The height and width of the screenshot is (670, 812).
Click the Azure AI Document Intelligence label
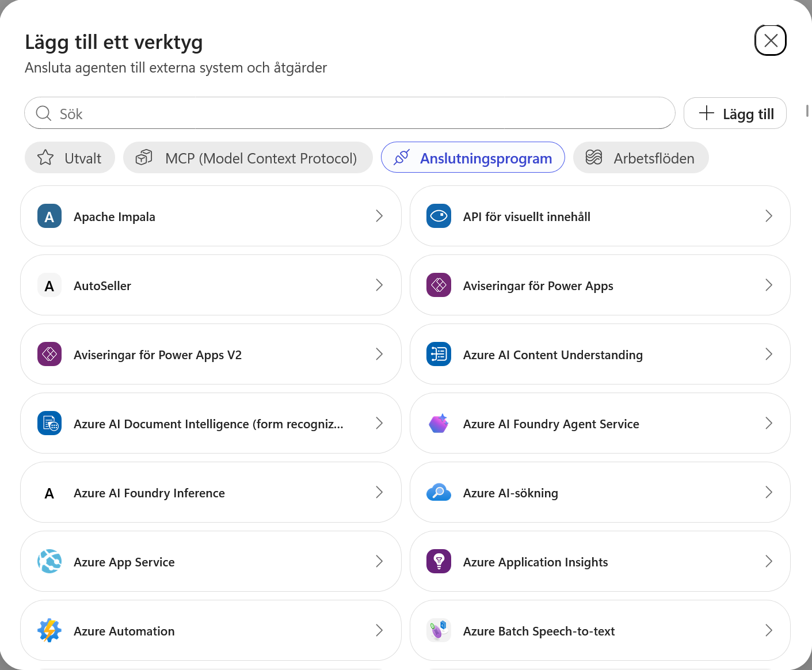coord(208,424)
